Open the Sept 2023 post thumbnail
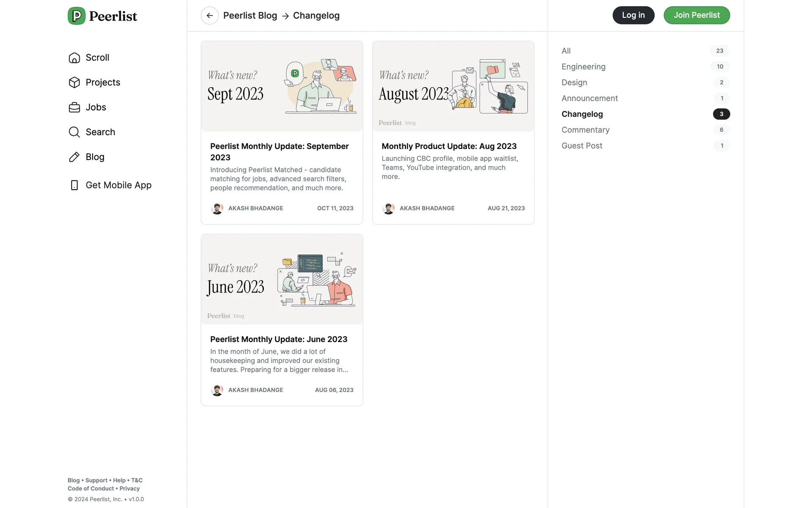 click(282, 86)
